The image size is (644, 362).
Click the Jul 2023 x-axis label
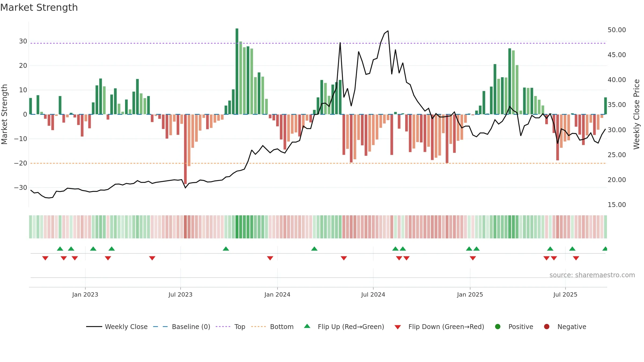tap(180, 295)
